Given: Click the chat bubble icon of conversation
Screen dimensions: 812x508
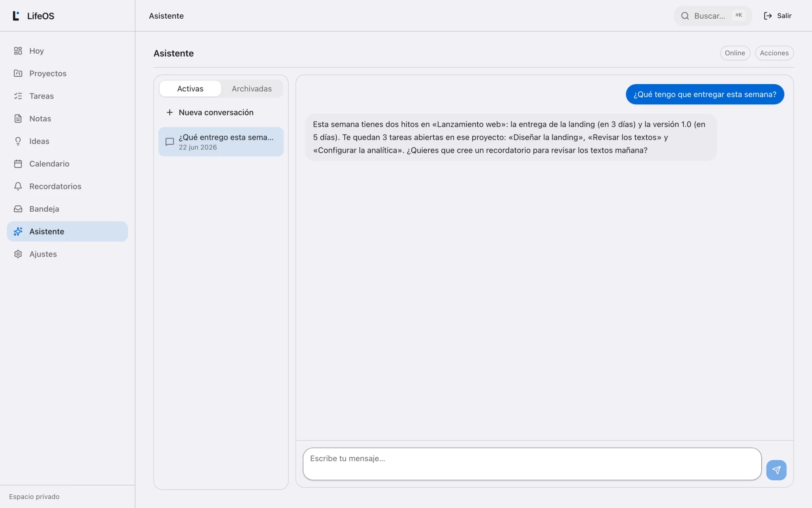Looking at the screenshot, I should click(x=170, y=142).
